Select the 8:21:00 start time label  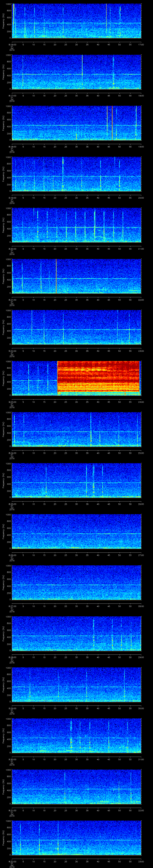(x=12, y=300)
